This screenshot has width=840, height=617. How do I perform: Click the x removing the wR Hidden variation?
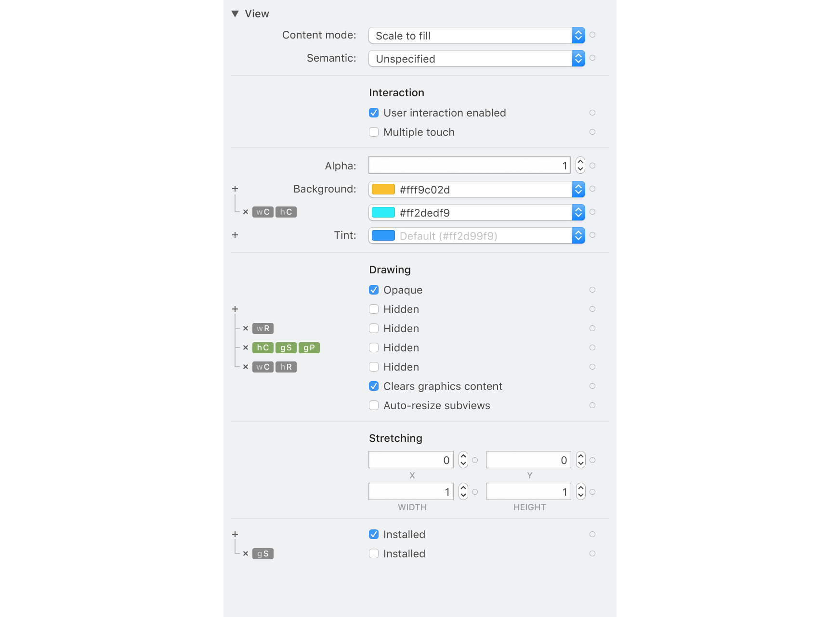246,328
